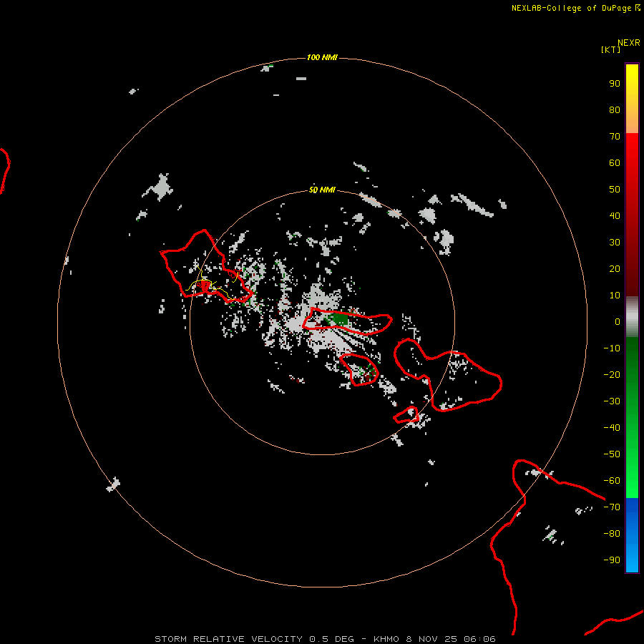Click the 30 value on the velocity scale
The image size is (644, 644).
tap(615, 243)
